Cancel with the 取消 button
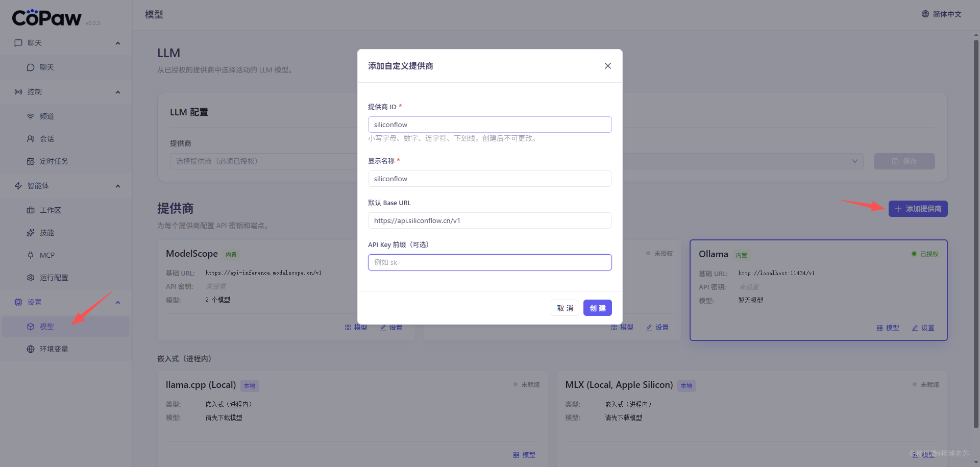This screenshot has width=980, height=467. click(x=565, y=308)
